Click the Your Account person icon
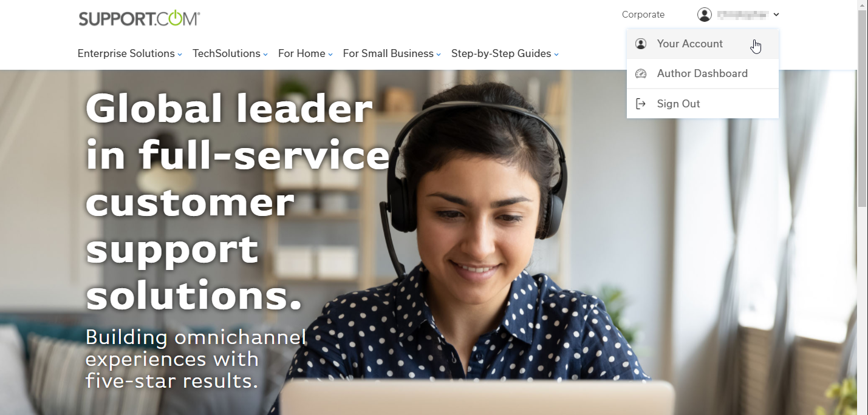The height and width of the screenshot is (415, 868). point(641,44)
